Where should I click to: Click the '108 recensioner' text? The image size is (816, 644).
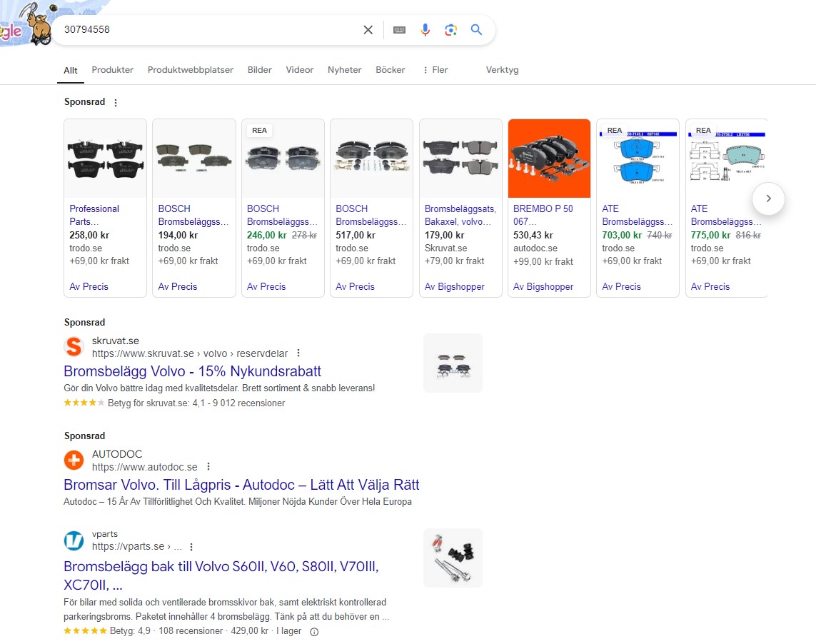coord(191,631)
